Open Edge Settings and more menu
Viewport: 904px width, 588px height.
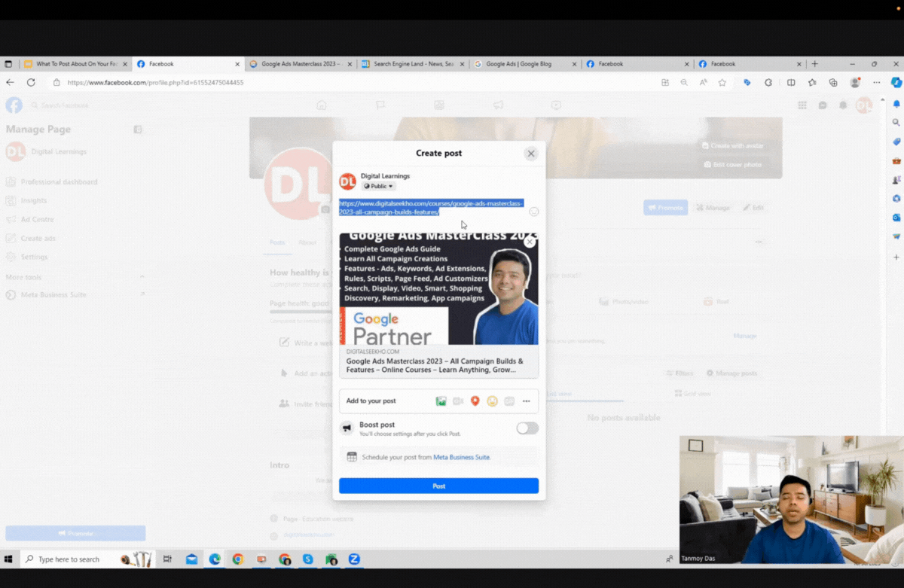click(877, 83)
